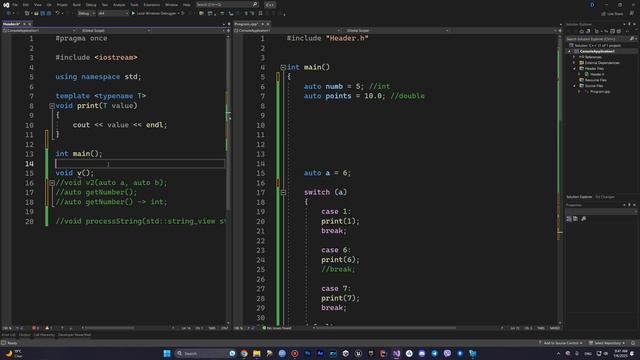Collapse the commented block at line 16

tap(52, 183)
